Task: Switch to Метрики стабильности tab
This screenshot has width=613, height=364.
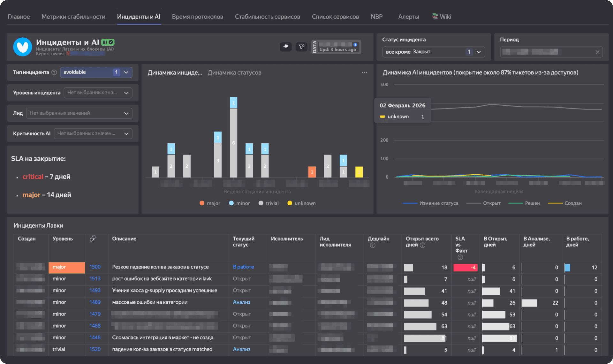Action: click(x=73, y=17)
